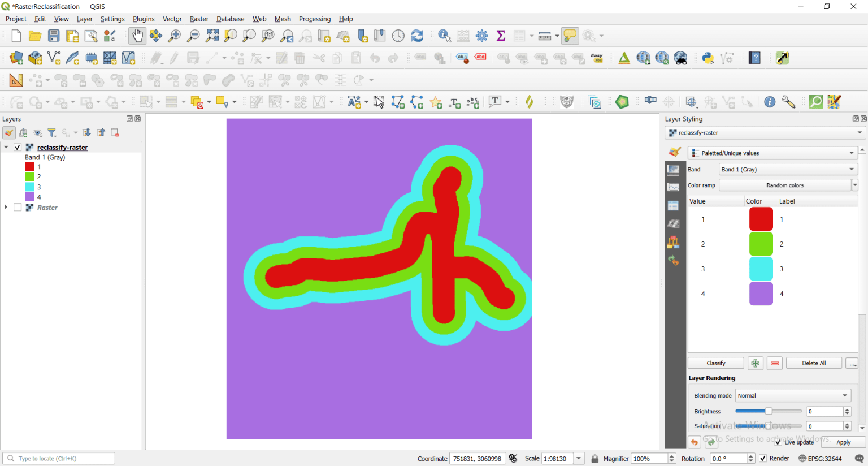868x466 pixels.
Task: Change the red color swatch for value 1
Action: (761, 219)
